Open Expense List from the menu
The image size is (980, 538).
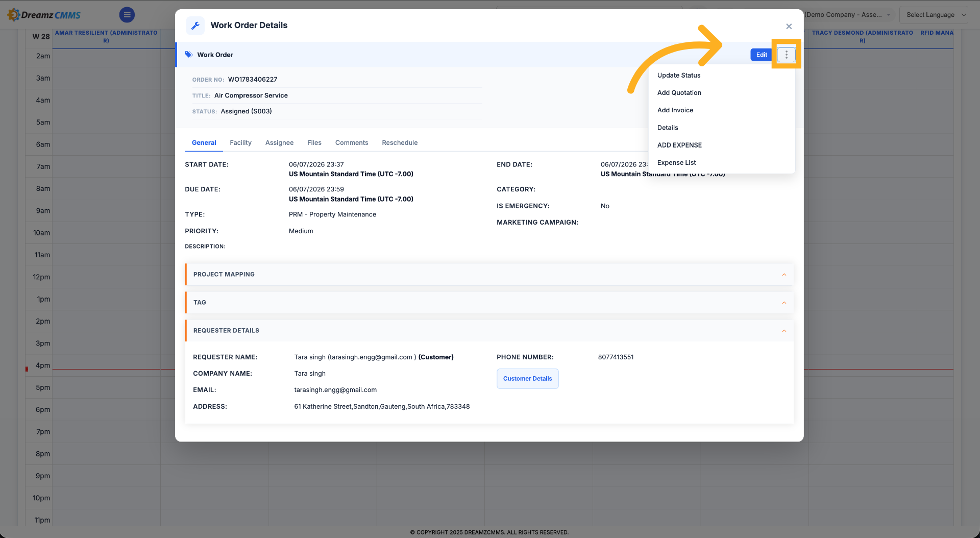676,162
